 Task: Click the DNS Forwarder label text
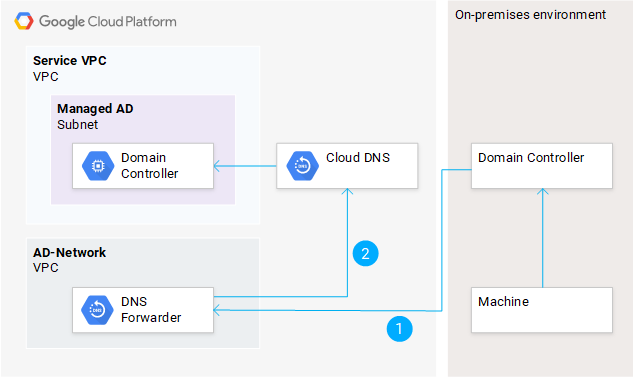pos(151,309)
